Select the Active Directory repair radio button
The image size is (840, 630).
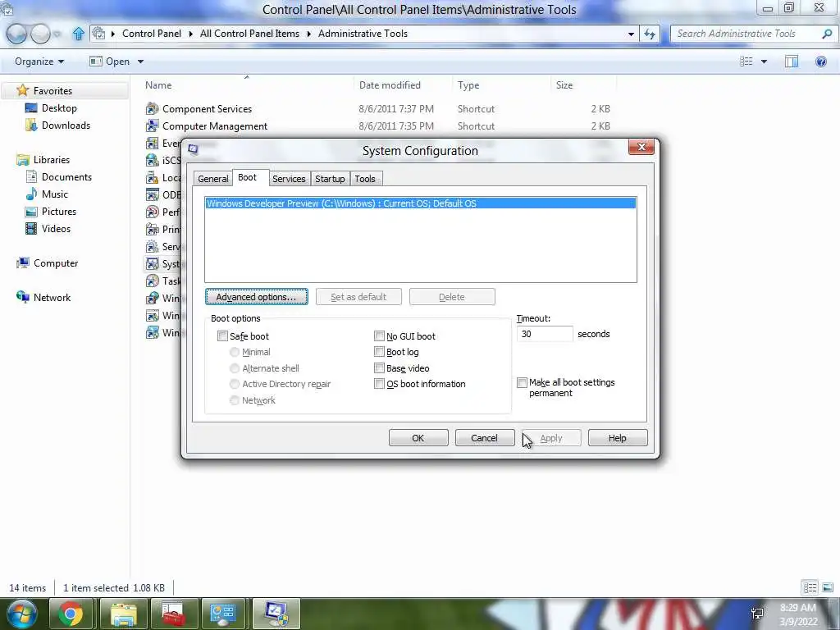coord(234,384)
